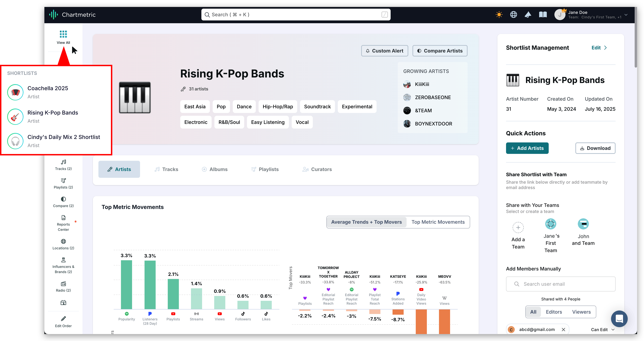This screenshot has width=644, height=341.
Task: Click Edit Order pencil icon
Action: click(63, 321)
